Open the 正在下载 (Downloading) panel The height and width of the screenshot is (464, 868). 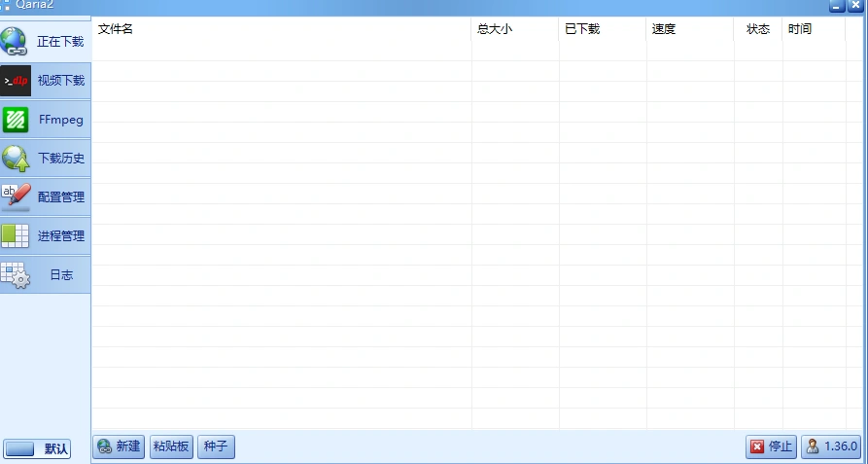click(46, 42)
